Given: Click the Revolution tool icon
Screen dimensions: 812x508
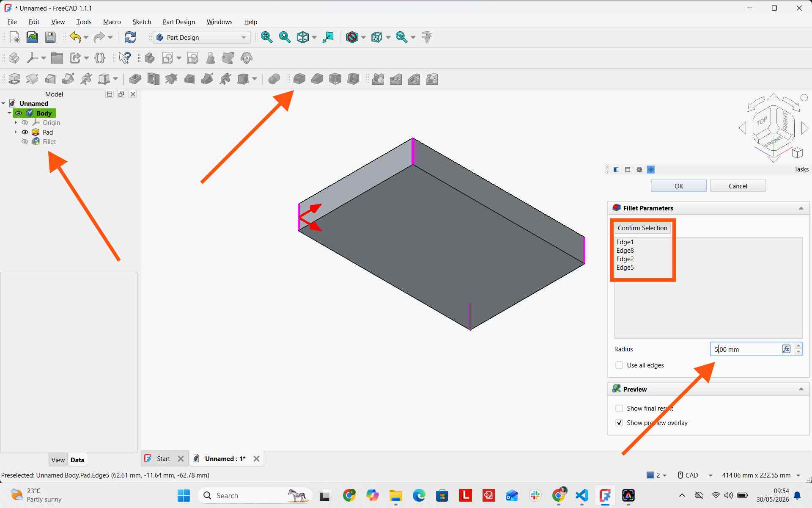Looking at the screenshot, I should point(32,79).
